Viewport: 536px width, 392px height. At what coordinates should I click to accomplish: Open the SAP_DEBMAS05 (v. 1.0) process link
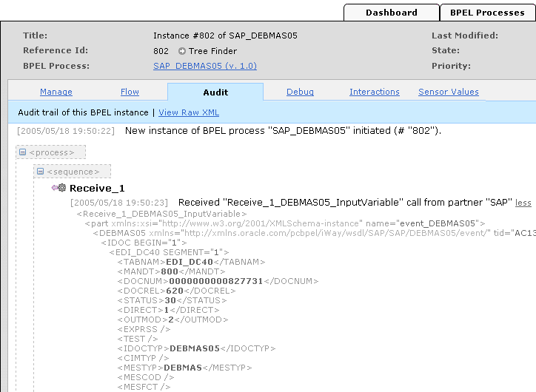205,66
